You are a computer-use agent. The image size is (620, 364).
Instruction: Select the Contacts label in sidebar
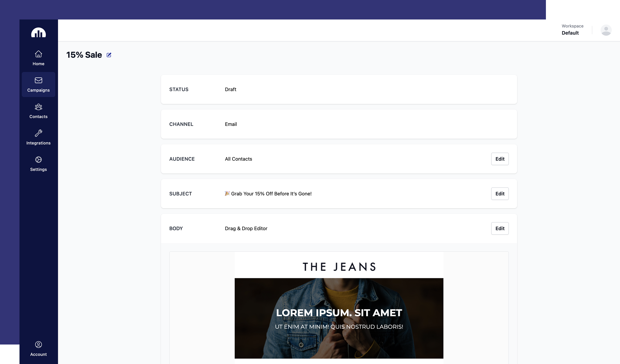(x=38, y=117)
